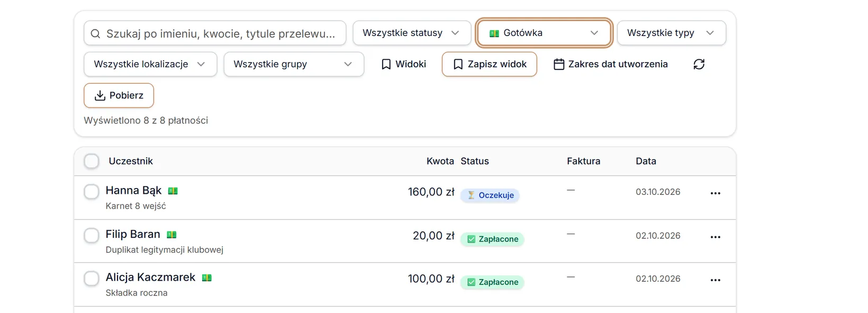This screenshot has height=313, width=868.
Task: Click the Składka roczna description
Action: coord(137,293)
